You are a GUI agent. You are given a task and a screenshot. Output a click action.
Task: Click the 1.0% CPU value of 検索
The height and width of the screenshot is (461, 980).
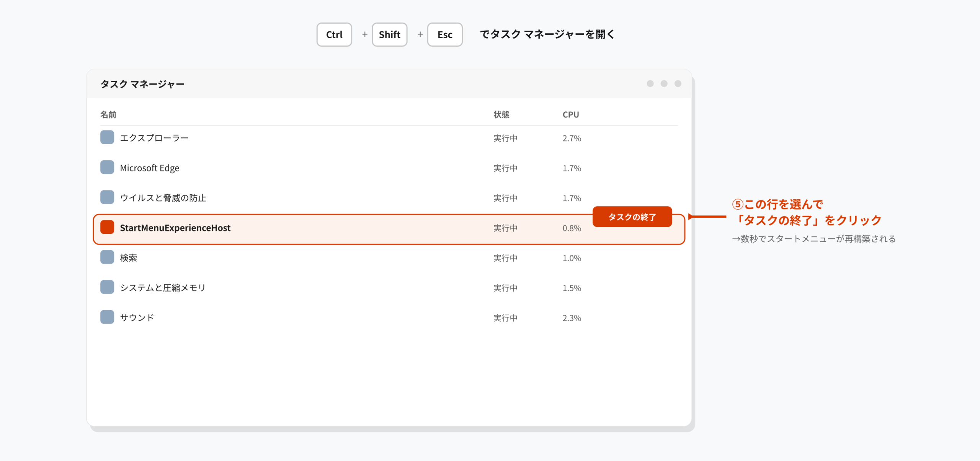point(572,258)
